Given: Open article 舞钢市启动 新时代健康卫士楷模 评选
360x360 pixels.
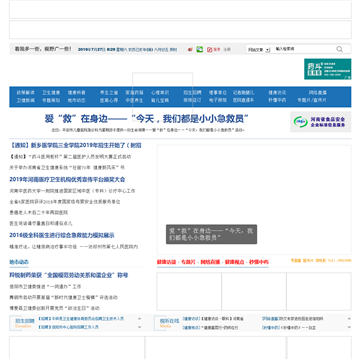Looking at the screenshot, I should click(63, 297).
